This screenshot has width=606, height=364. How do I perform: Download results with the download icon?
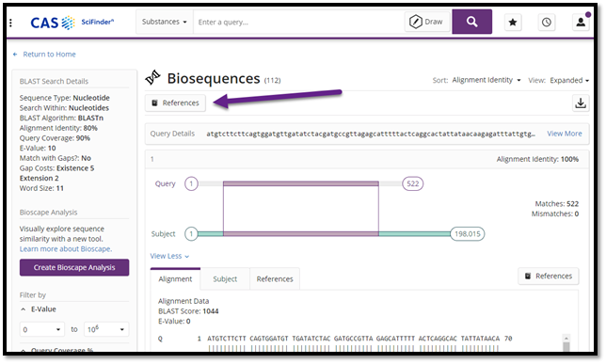(x=581, y=103)
